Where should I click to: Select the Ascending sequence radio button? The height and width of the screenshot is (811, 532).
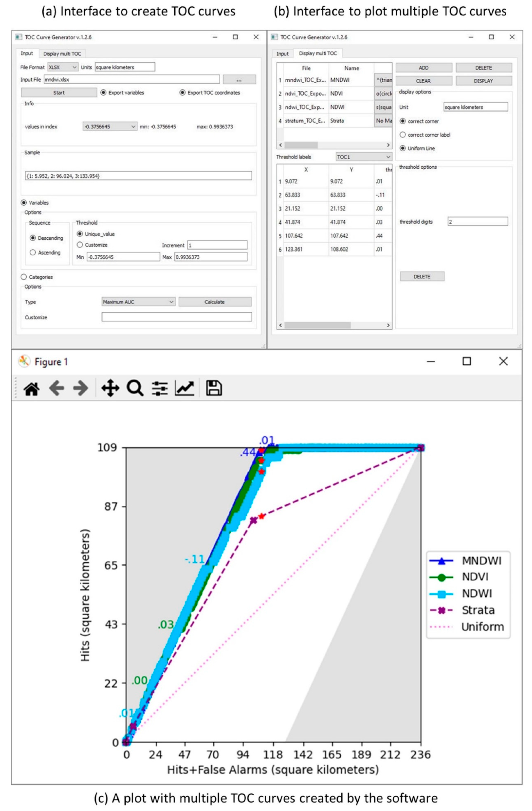pos(33,252)
